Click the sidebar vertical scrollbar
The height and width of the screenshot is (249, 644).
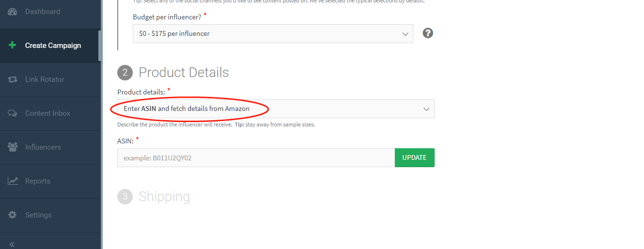99,46
